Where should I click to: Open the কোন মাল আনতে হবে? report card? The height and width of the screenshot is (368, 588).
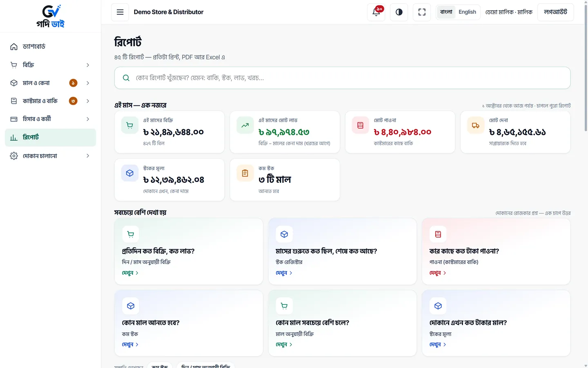189,323
